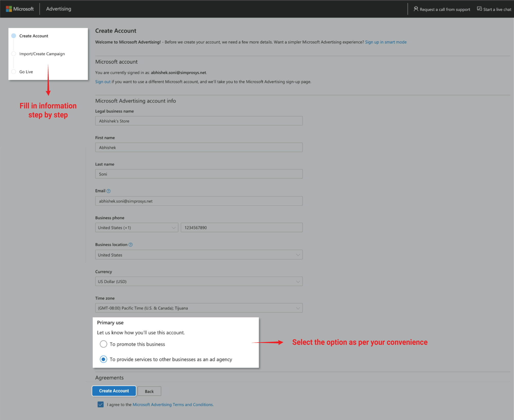Screen dimensions: 514x420
Task: Focus the First name field
Action: pos(199,147)
